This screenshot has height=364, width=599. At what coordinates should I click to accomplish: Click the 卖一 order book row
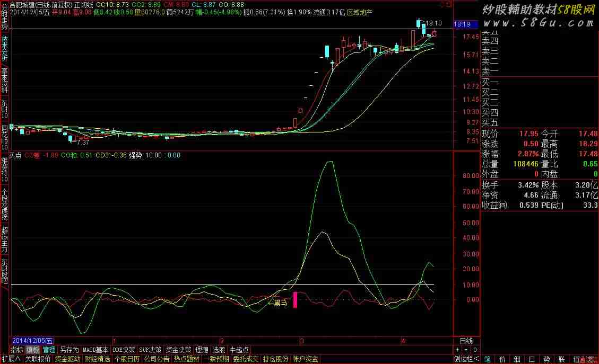[490, 70]
